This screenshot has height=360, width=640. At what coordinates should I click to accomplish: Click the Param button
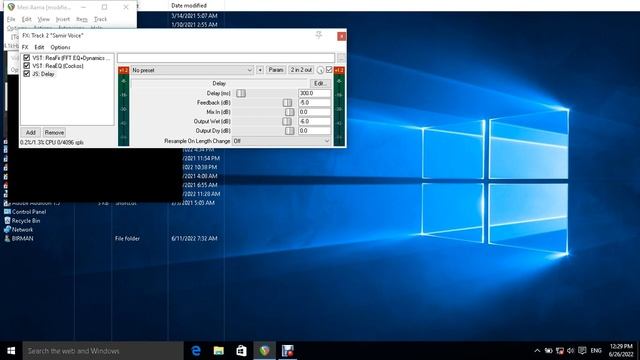click(276, 70)
